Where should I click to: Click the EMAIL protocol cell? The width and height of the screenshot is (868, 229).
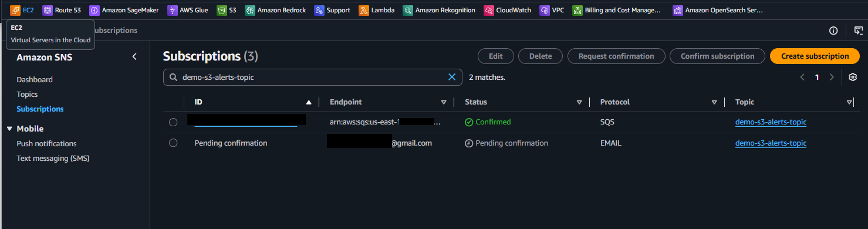[x=610, y=143]
